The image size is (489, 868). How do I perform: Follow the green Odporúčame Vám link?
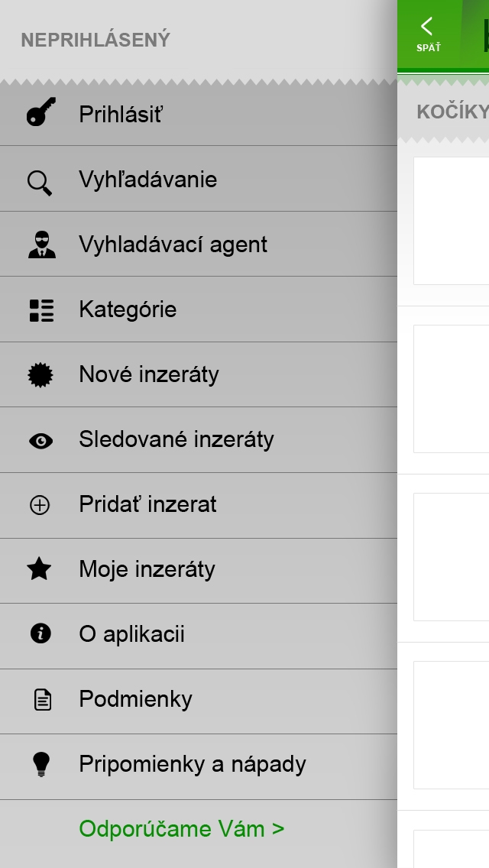182,829
